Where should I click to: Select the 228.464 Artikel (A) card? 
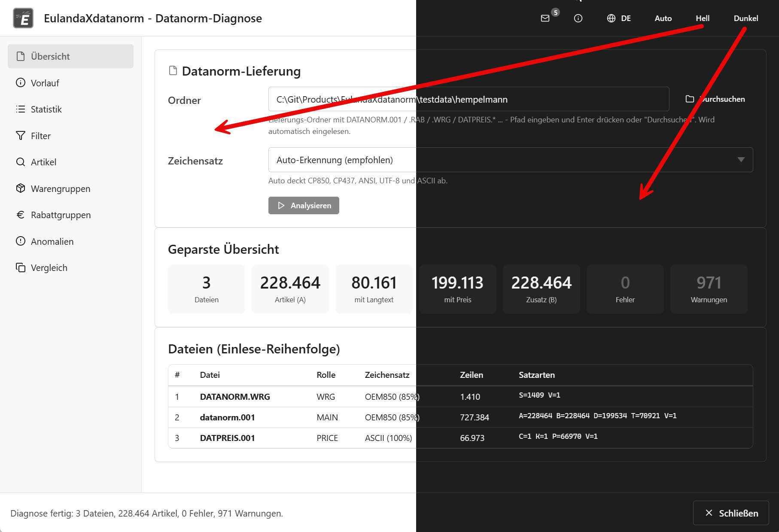point(290,289)
